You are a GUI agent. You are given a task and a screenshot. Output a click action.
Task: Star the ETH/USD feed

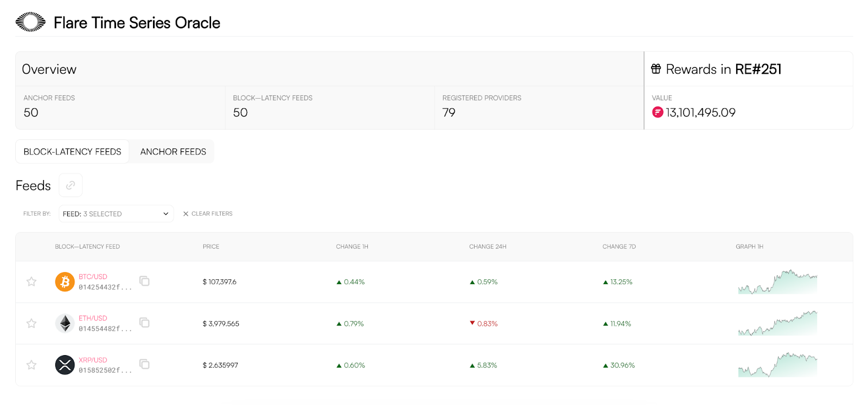point(31,323)
